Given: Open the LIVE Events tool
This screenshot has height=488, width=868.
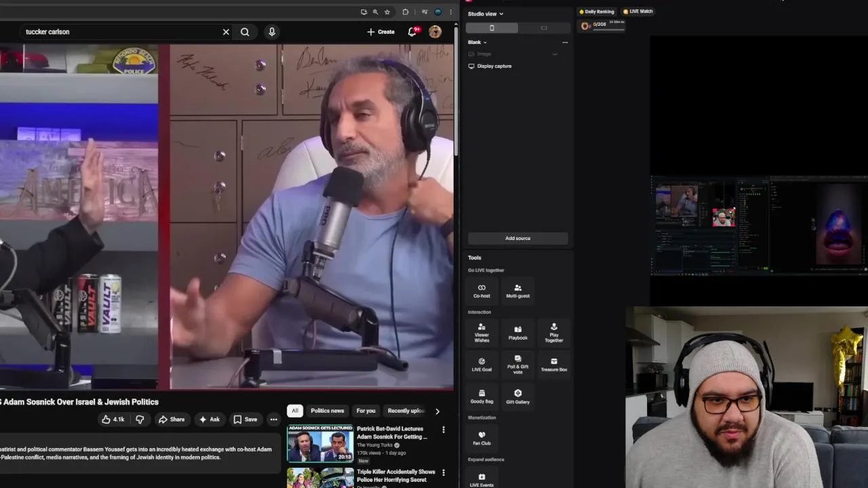Looking at the screenshot, I should pyautogui.click(x=481, y=479).
